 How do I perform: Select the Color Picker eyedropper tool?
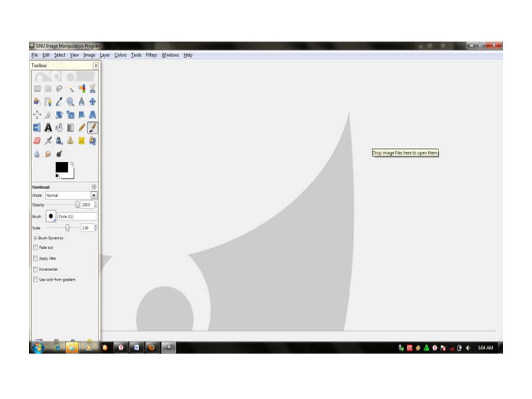click(x=59, y=102)
